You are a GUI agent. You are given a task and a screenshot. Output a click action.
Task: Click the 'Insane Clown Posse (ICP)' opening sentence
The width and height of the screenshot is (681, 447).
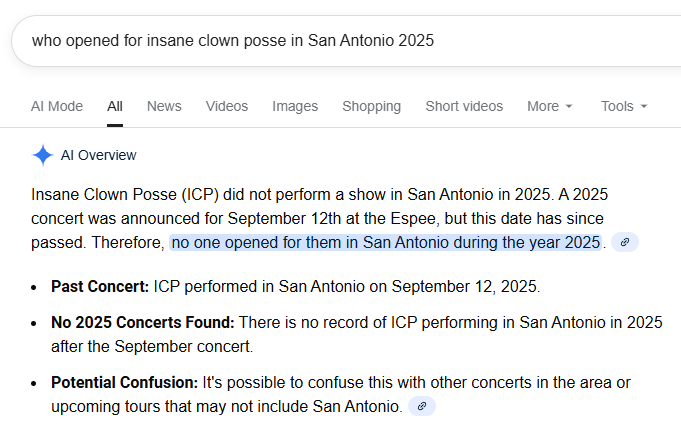coord(120,194)
